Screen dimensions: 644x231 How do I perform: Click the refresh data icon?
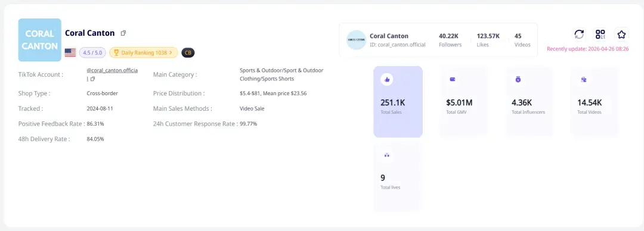(x=579, y=34)
